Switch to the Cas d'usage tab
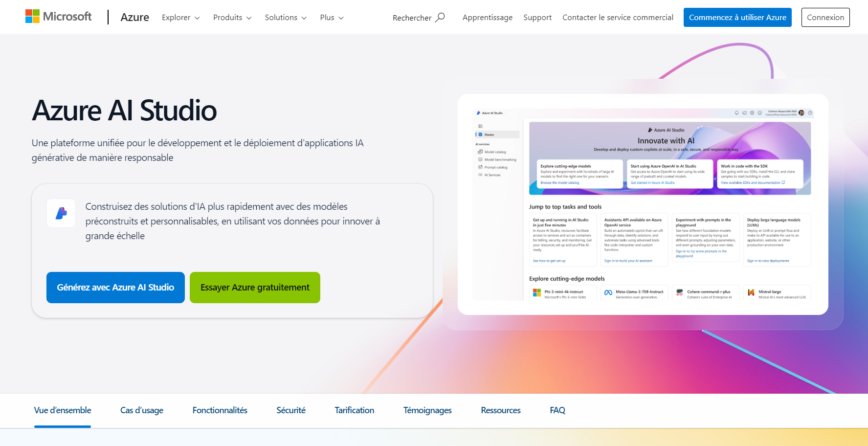Image resolution: width=868 pixels, height=446 pixels. 142,410
